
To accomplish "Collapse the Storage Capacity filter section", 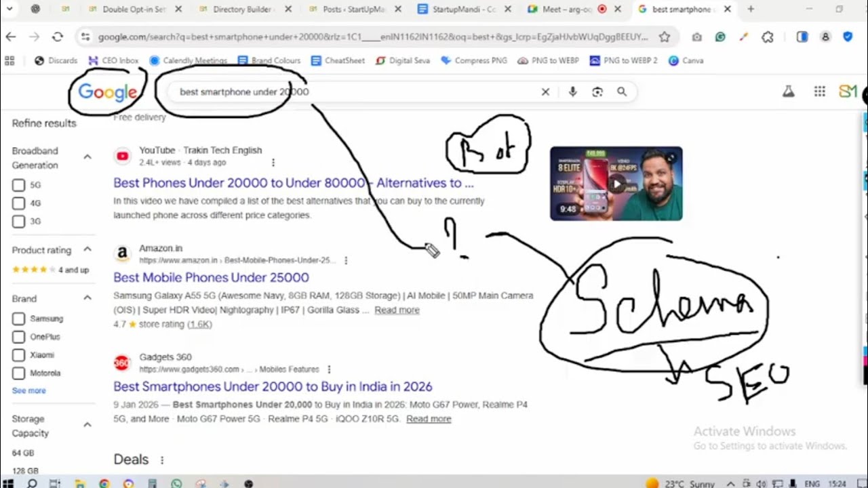I will (87, 425).
